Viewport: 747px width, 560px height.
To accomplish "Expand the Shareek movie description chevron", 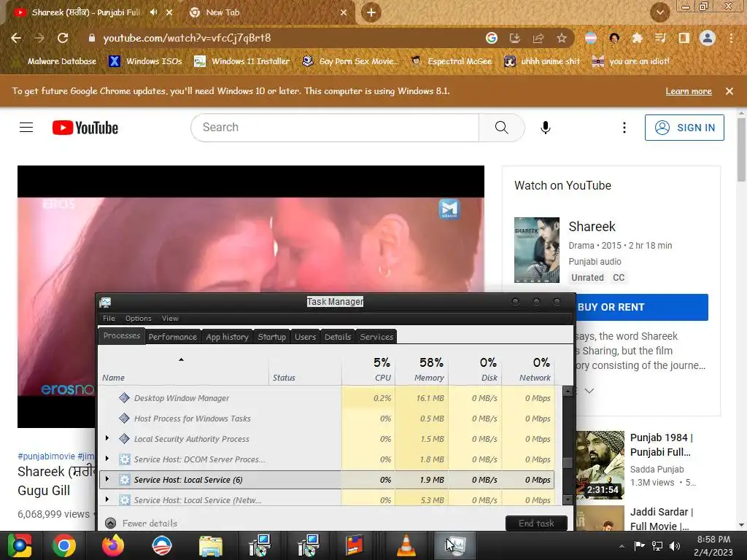I will [x=589, y=391].
